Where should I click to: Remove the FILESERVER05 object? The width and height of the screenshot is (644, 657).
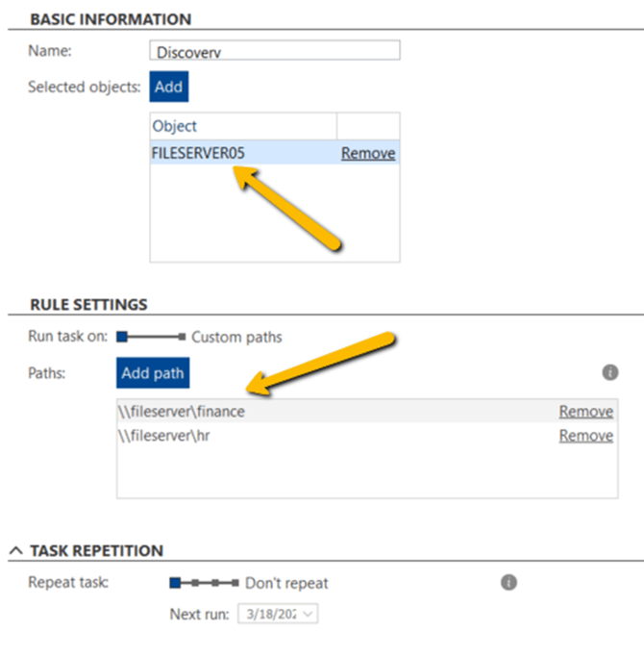368,153
